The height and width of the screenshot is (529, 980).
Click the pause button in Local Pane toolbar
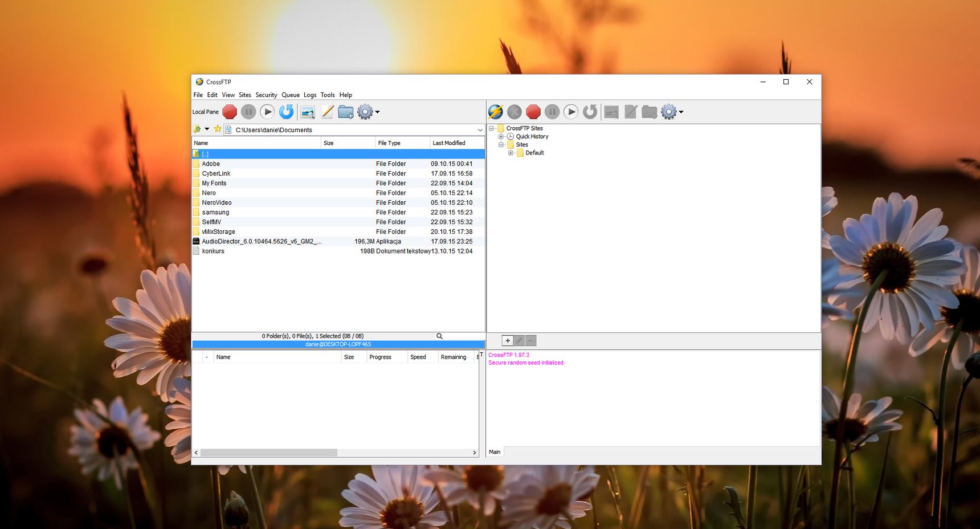(248, 112)
